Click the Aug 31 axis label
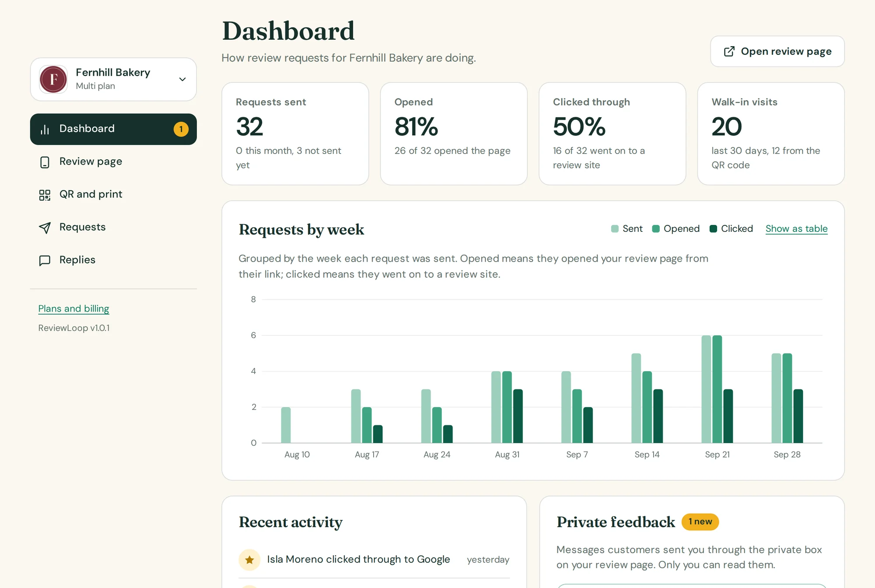875x588 pixels. 507,455
